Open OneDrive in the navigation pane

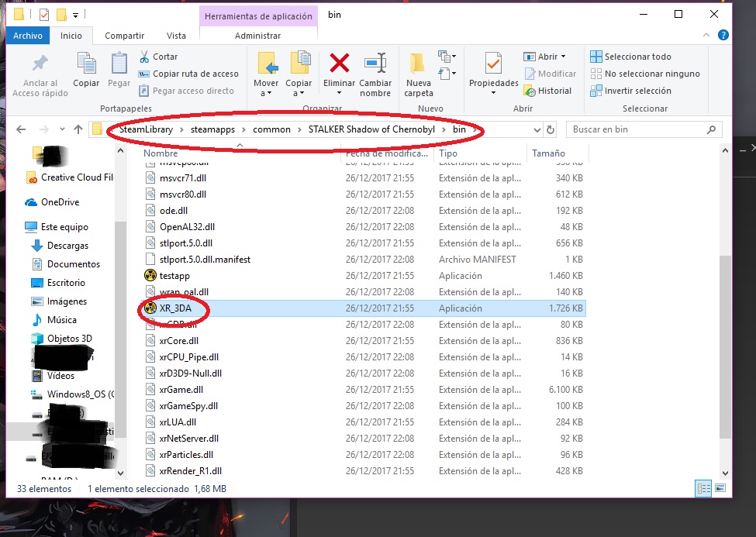tap(52, 202)
